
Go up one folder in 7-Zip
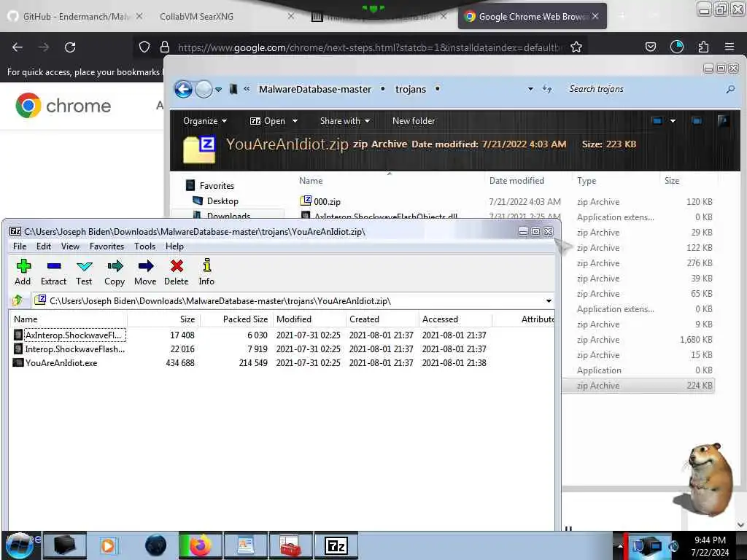18,300
